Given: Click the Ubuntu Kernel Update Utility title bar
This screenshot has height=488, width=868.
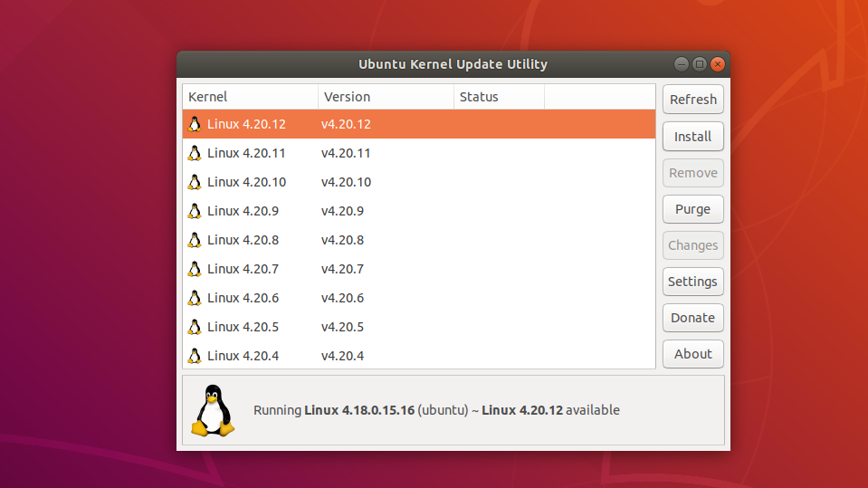Looking at the screenshot, I should click(x=453, y=64).
